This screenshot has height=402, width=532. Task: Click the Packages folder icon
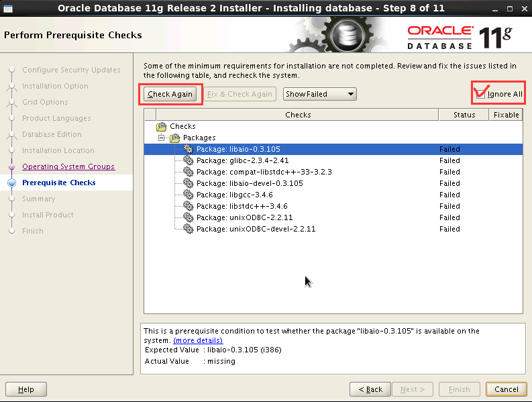click(x=174, y=138)
